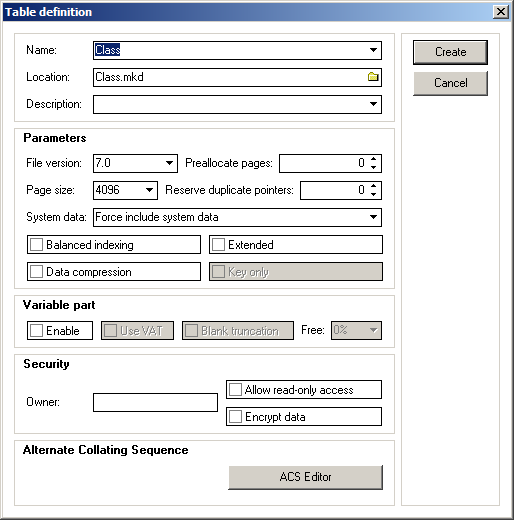Expand the System data combo box
Screen dimensions: 514x520
[x=373, y=217]
